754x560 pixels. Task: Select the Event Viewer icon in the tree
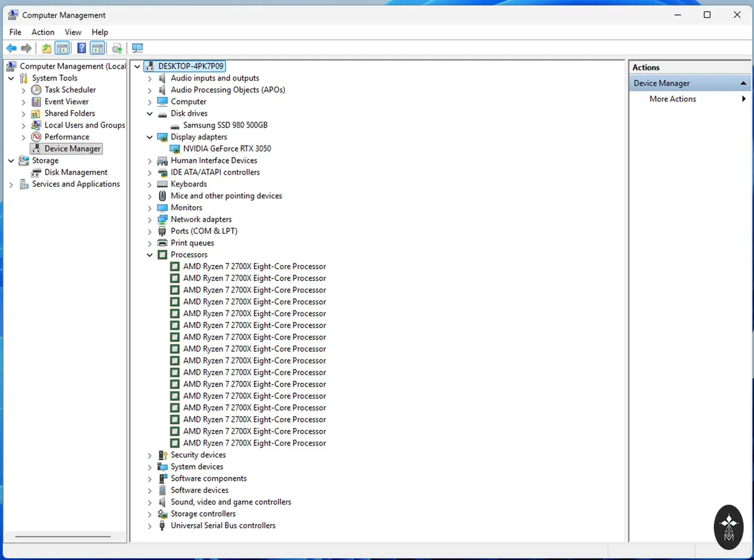(36, 102)
